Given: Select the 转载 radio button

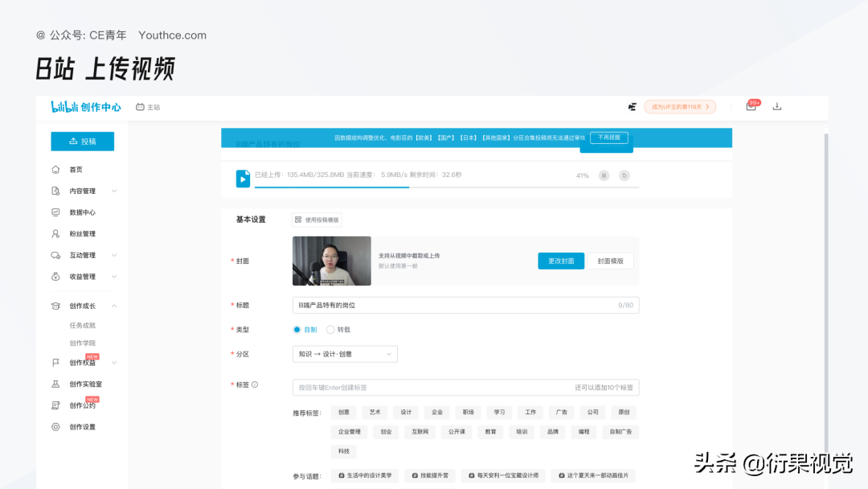Looking at the screenshot, I should (x=330, y=329).
